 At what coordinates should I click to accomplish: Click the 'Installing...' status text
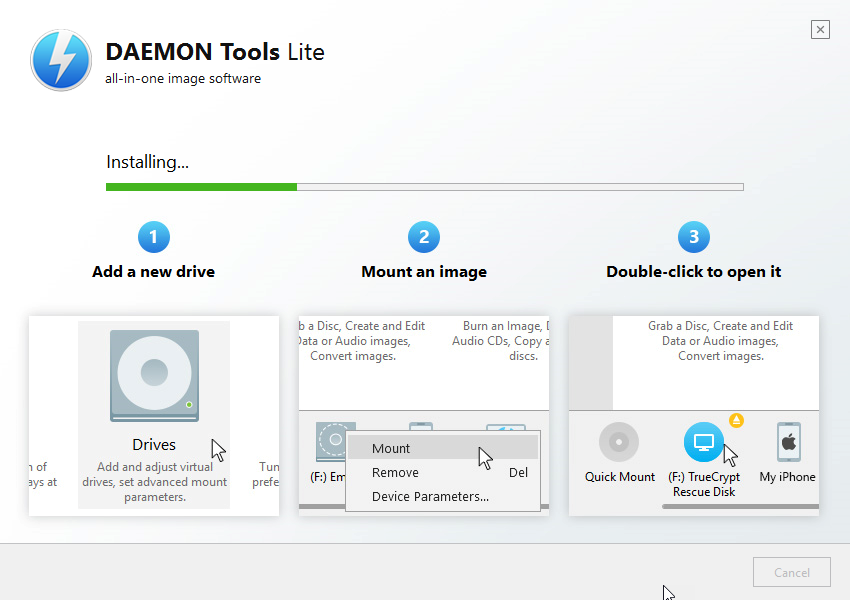point(147,162)
